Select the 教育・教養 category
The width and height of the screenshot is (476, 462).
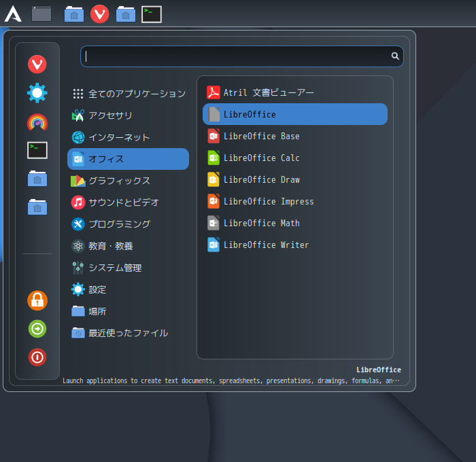[x=128, y=246]
